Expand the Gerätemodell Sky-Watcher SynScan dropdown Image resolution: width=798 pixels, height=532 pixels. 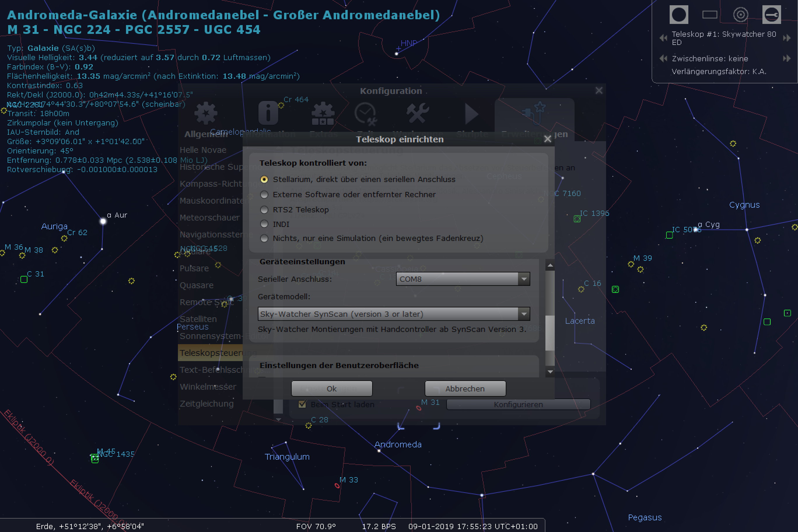393,314
